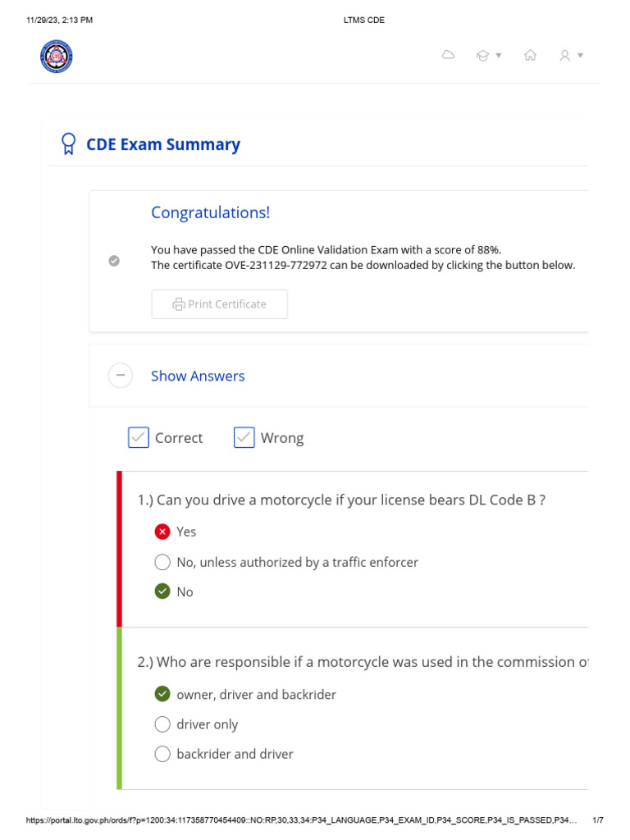The width and height of the screenshot is (630, 840).
Task: Click the green check icon beside No
Action: pos(162,591)
